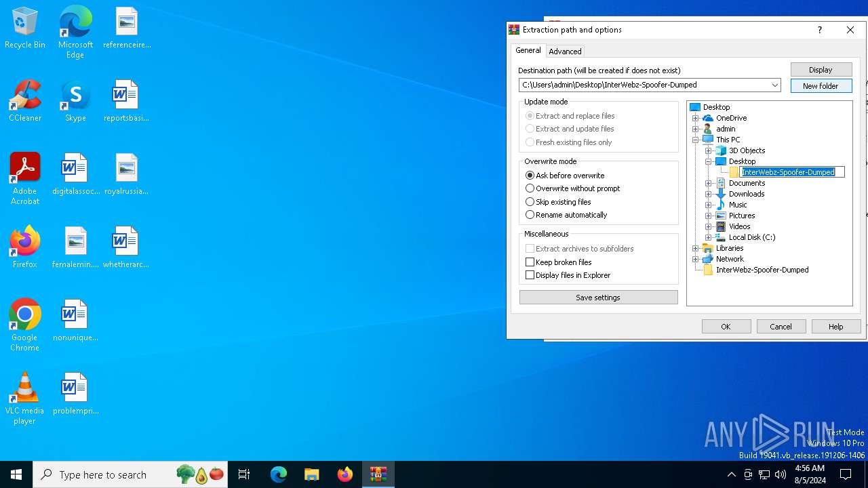
Task: Click the destination path text field
Action: 644,85
